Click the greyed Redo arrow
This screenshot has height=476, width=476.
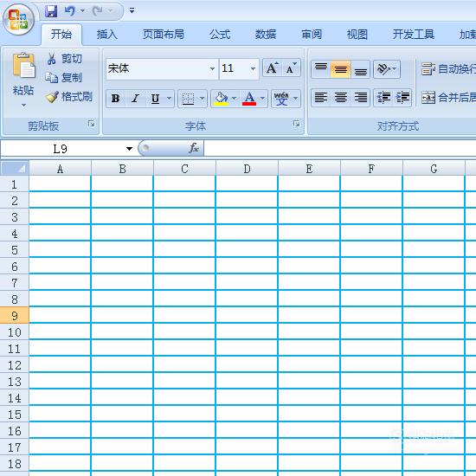(x=98, y=11)
